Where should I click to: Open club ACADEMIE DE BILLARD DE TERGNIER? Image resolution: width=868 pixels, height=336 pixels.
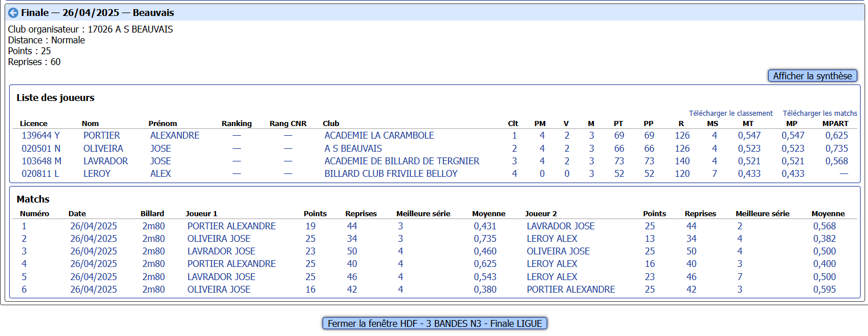click(402, 161)
